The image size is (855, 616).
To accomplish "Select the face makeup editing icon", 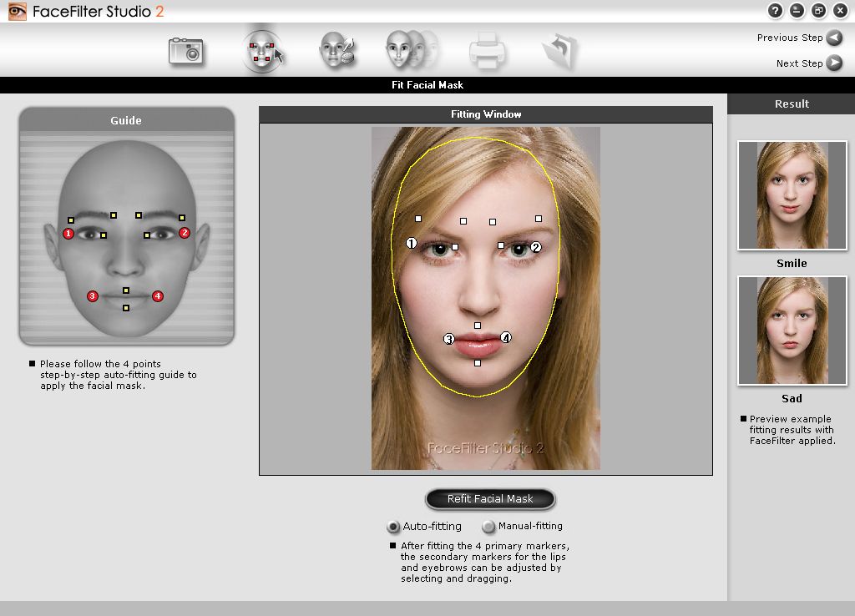I will tap(337, 50).
